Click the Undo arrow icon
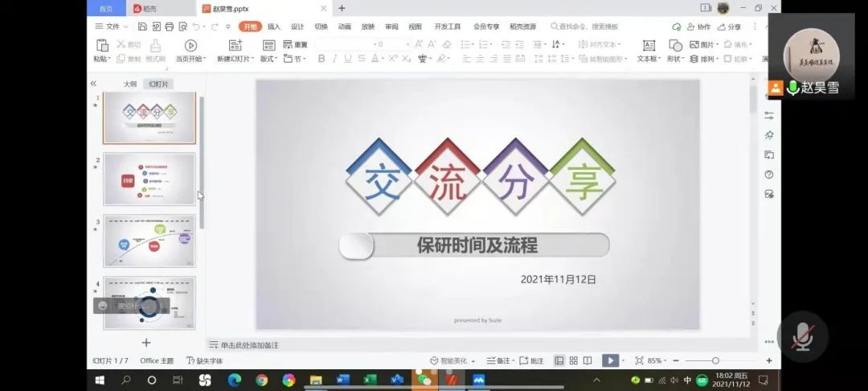This screenshot has width=868, height=391. tap(196, 27)
